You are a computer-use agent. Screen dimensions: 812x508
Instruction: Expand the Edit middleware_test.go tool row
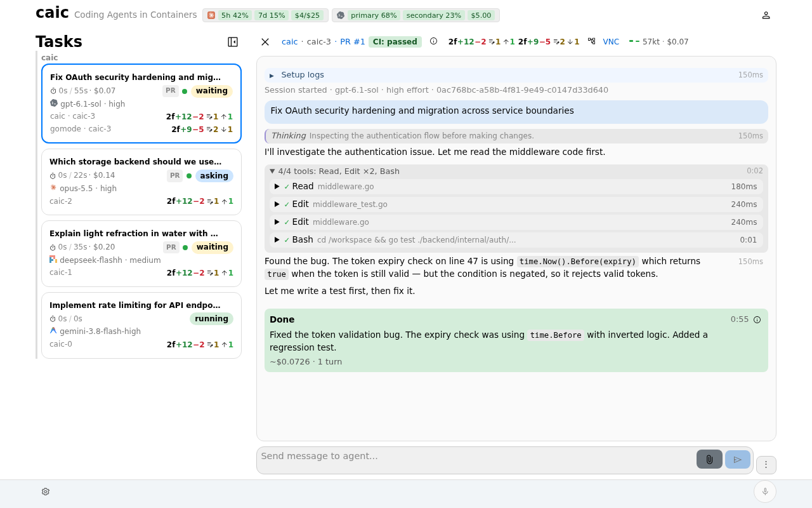pos(516,204)
